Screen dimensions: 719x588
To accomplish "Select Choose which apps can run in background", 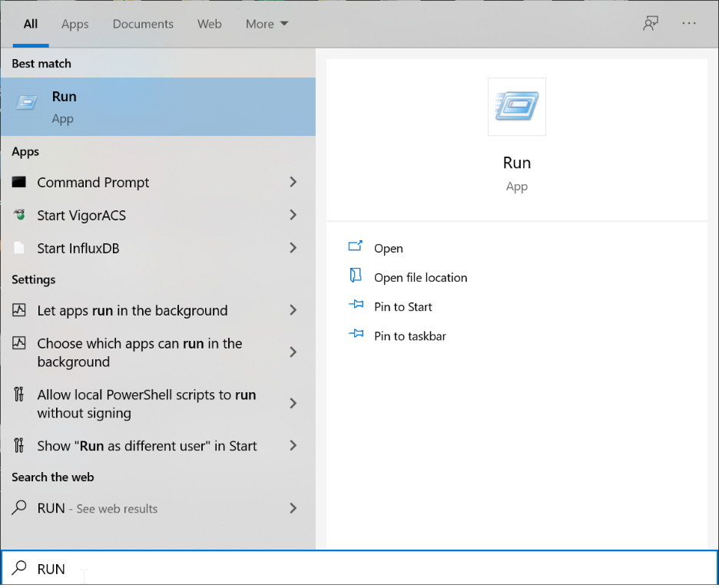I will click(x=140, y=352).
